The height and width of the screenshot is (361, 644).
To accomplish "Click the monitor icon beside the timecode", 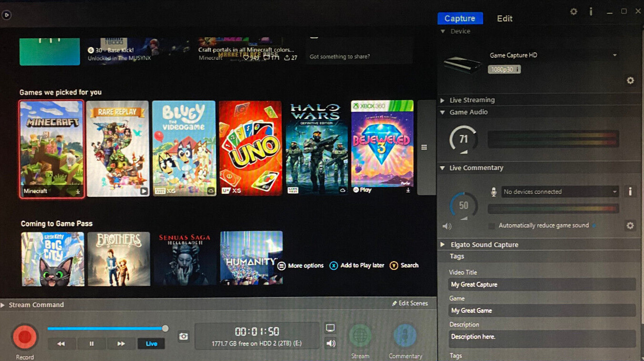I will (x=330, y=328).
